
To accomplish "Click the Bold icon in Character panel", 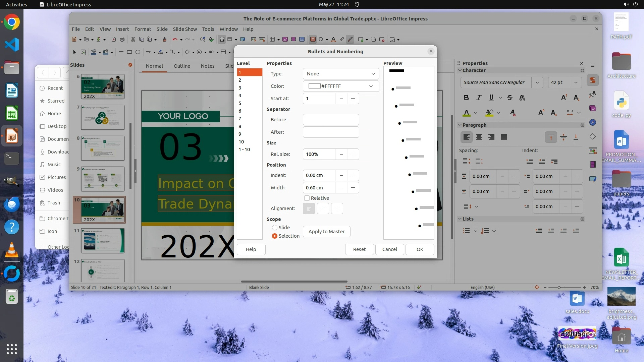I will click(x=466, y=98).
